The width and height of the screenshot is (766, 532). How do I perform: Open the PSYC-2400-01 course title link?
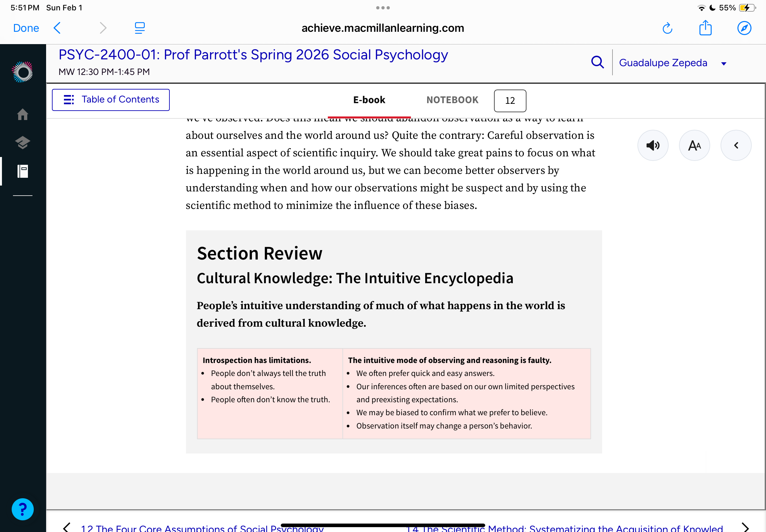[x=253, y=55]
